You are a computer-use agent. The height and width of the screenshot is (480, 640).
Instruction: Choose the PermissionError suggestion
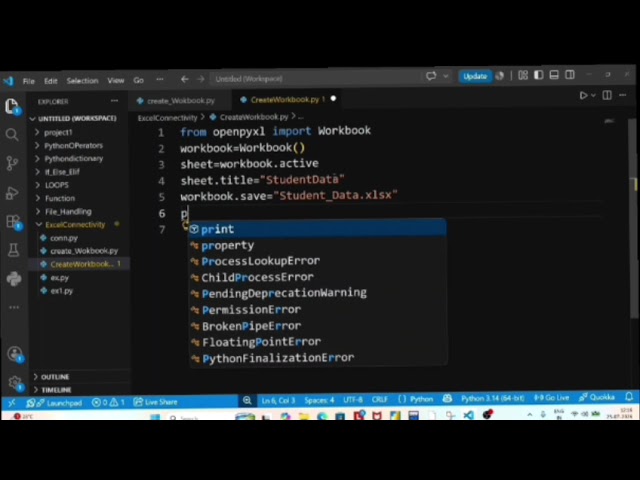coord(318,309)
